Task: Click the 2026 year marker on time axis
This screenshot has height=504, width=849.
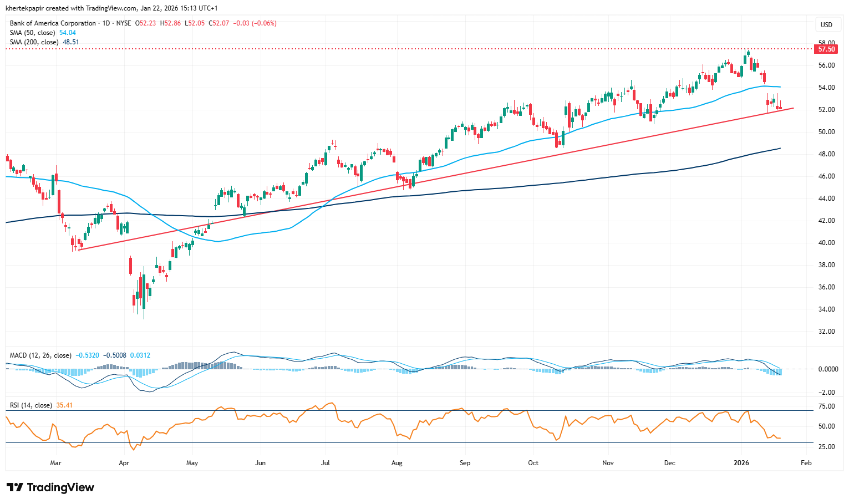Action: (741, 463)
